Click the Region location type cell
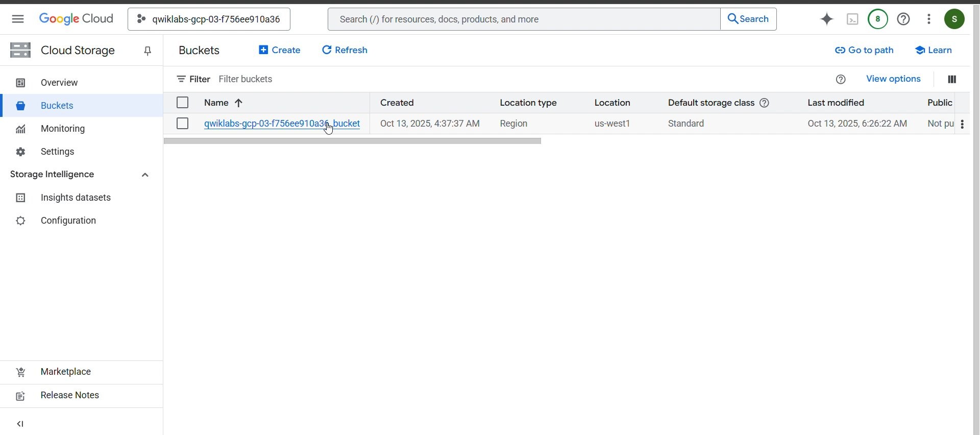This screenshot has width=980, height=435. pyautogui.click(x=513, y=124)
